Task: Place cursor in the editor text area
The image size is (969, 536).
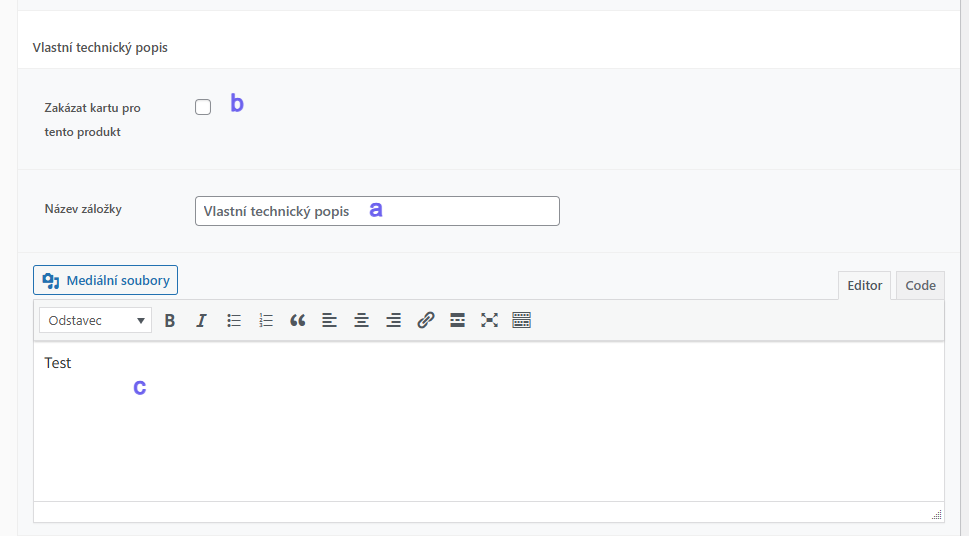Action: pyautogui.click(x=489, y=422)
